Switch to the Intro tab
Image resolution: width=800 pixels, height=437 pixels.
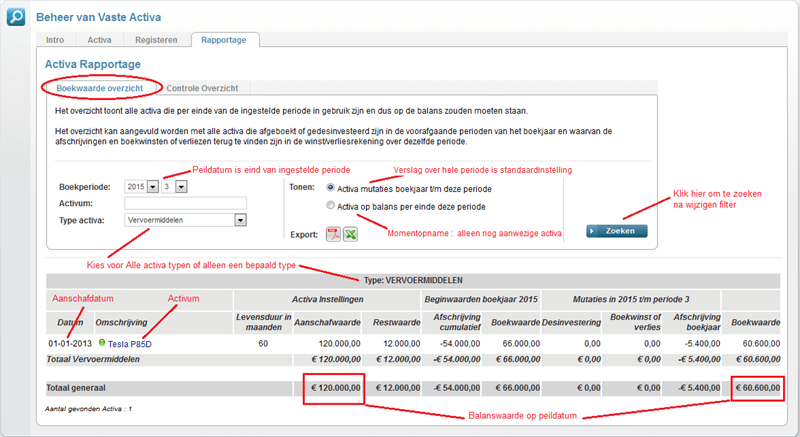tap(55, 40)
